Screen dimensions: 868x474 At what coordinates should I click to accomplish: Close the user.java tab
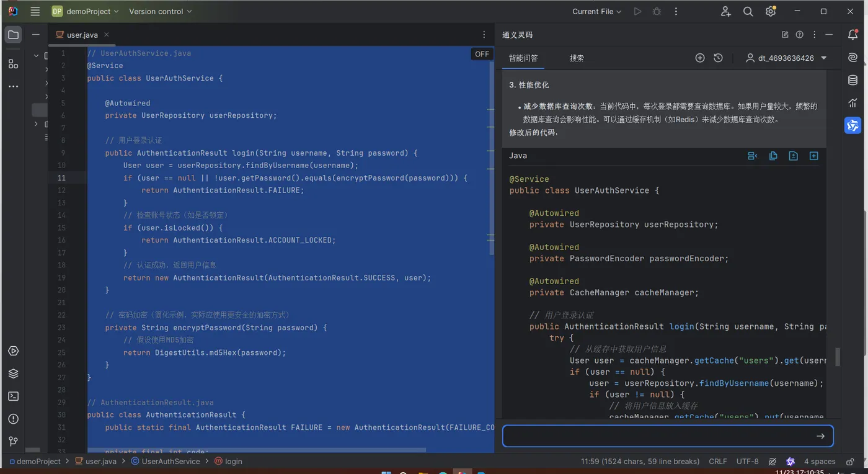click(x=107, y=35)
